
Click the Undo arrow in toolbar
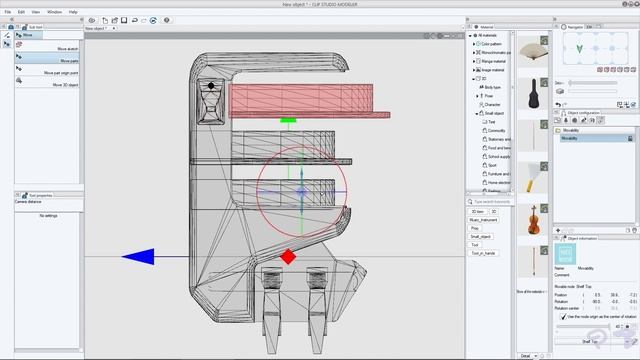coord(134,20)
